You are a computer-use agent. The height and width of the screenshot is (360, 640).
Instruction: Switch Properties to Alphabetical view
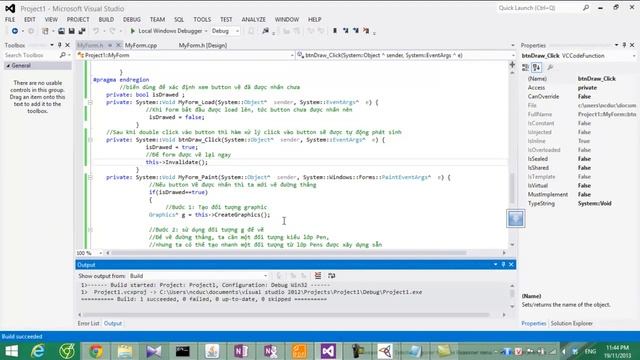[x=536, y=67]
